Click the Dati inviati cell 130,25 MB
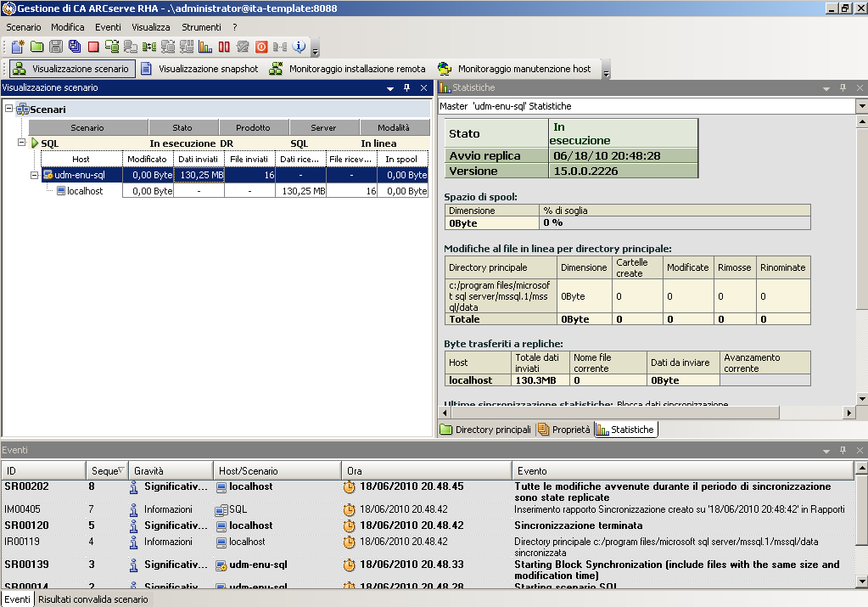 (x=199, y=175)
